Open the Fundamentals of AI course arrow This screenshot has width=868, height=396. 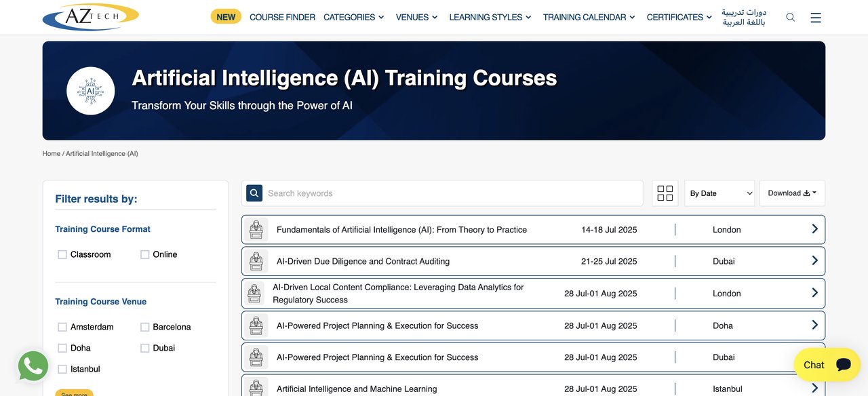coord(814,229)
